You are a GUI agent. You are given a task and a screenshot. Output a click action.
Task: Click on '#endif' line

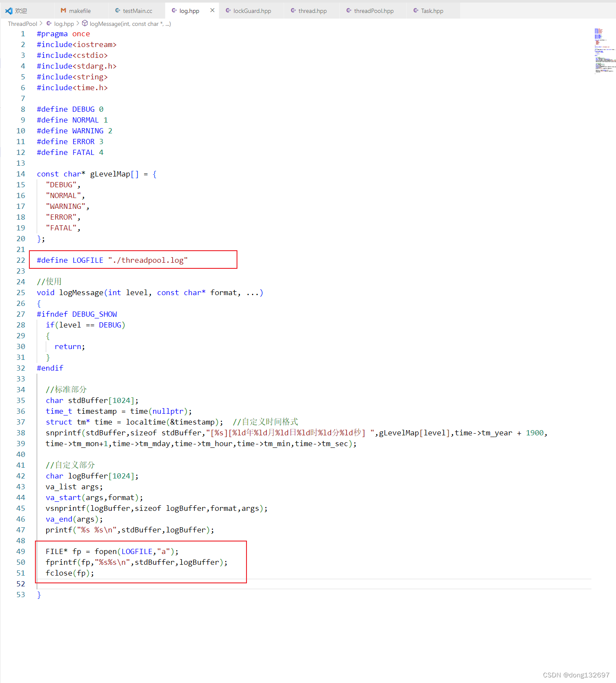coord(50,368)
